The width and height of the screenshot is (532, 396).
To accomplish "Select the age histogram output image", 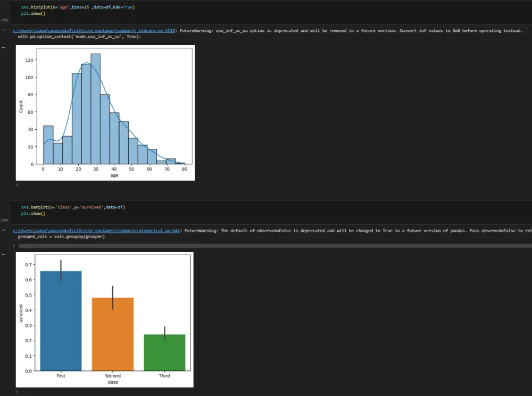I will pyautogui.click(x=105, y=113).
